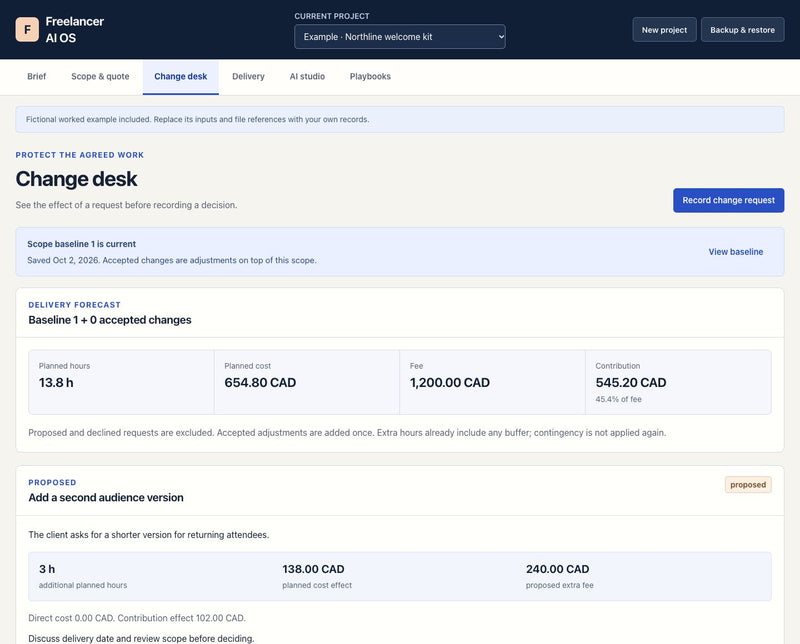Click the 1,200.00 CAD fee value
The width and height of the screenshot is (800, 644).
(x=449, y=383)
